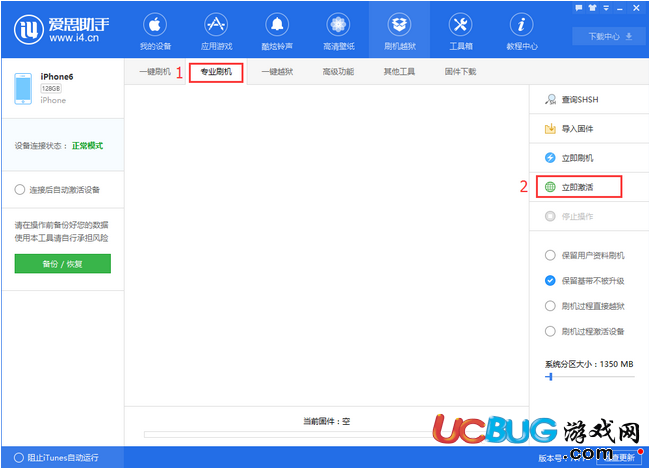Open 高清壁纸 wallpapers flower icon
The height and width of the screenshot is (468, 649).
[x=339, y=31]
